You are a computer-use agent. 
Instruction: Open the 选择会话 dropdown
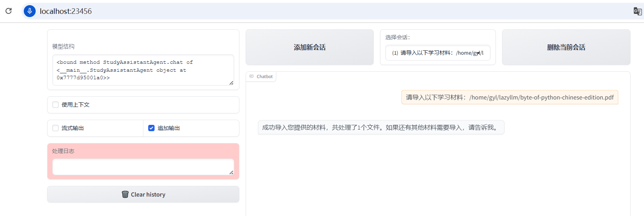(438, 53)
